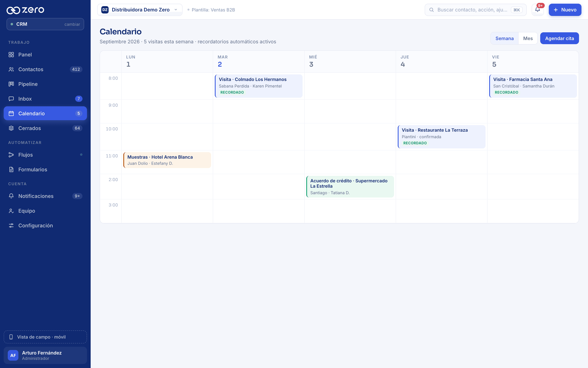
Task: Switch to Mes view
Action: [x=528, y=38]
